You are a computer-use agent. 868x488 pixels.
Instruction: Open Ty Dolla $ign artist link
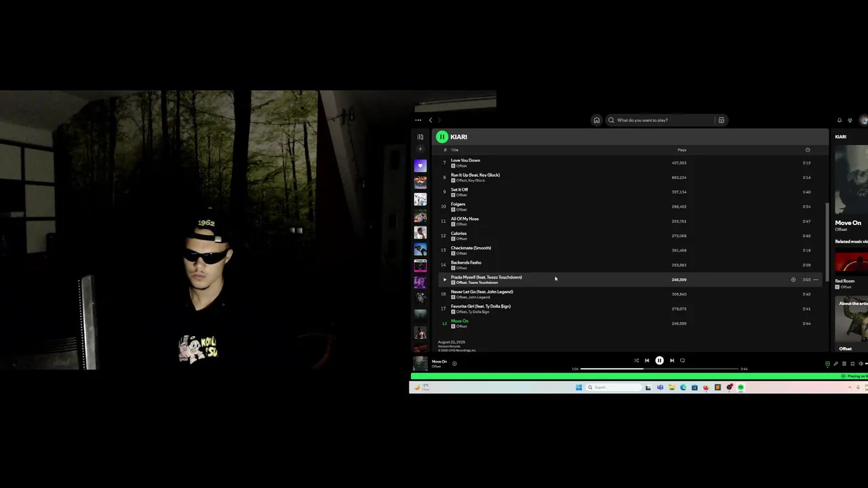pyautogui.click(x=479, y=312)
